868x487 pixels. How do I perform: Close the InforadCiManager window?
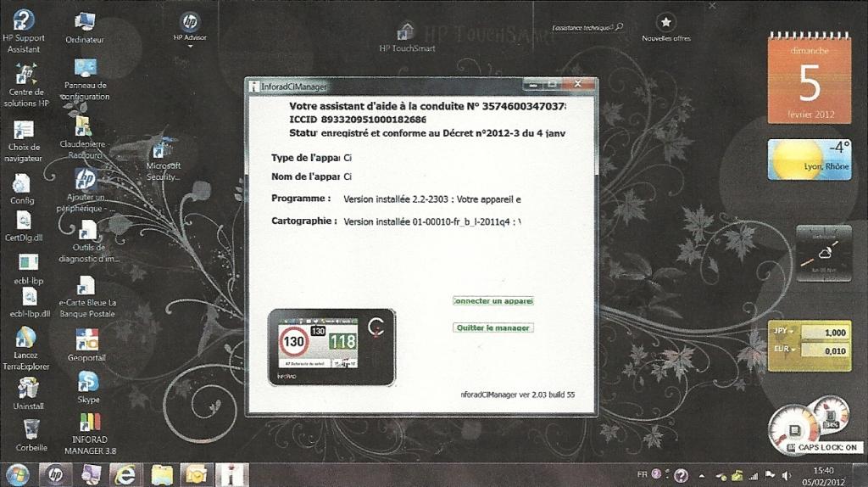(x=578, y=84)
